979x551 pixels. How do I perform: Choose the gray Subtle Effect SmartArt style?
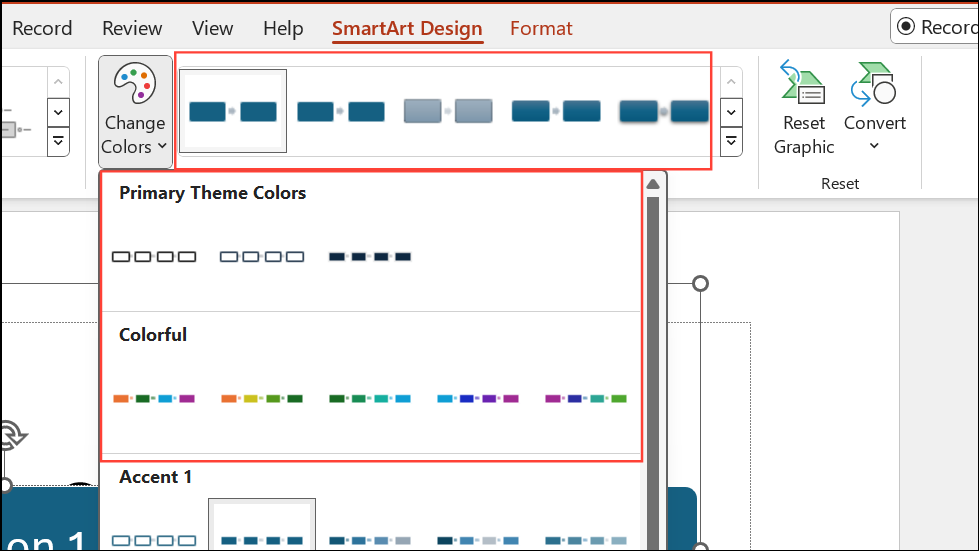(448, 111)
